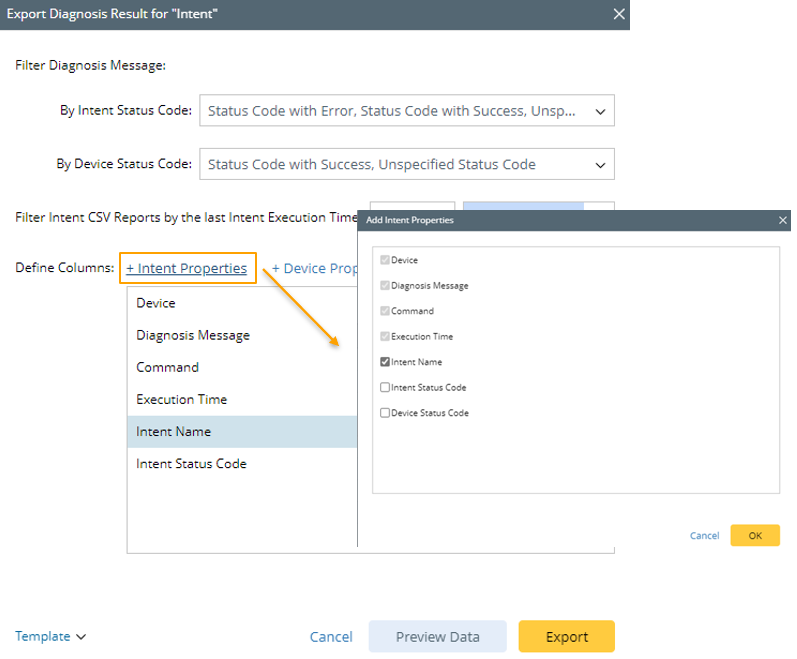Toggle the Command checkbox
Screen dimensions: 797x659
pyautogui.click(x=386, y=311)
